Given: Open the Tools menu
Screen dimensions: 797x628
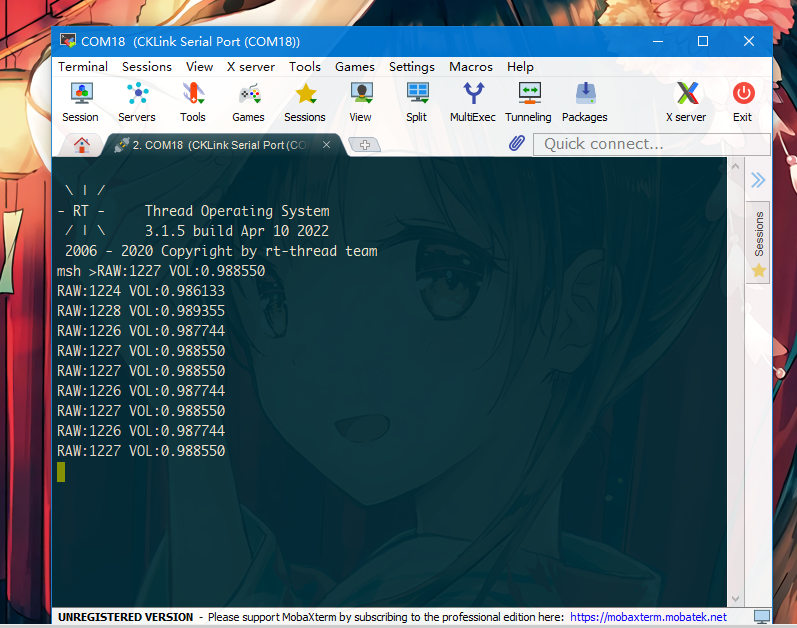Looking at the screenshot, I should coord(305,67).
